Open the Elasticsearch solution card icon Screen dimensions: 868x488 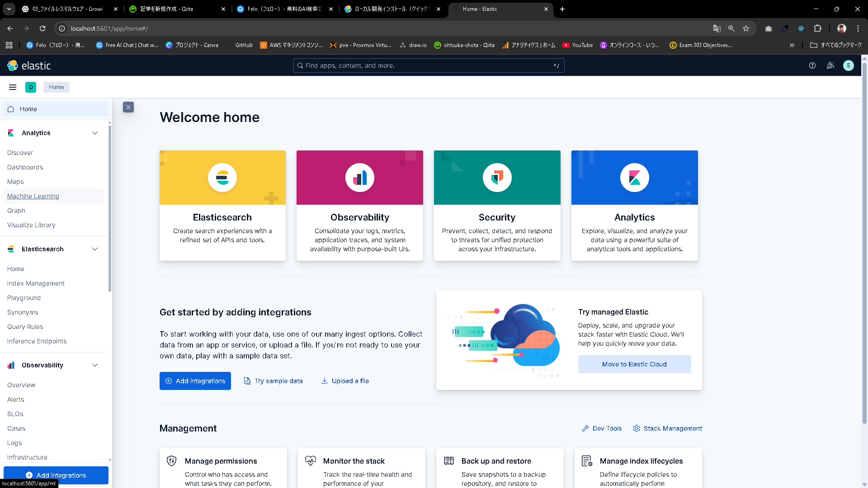[x=222, y=178]
